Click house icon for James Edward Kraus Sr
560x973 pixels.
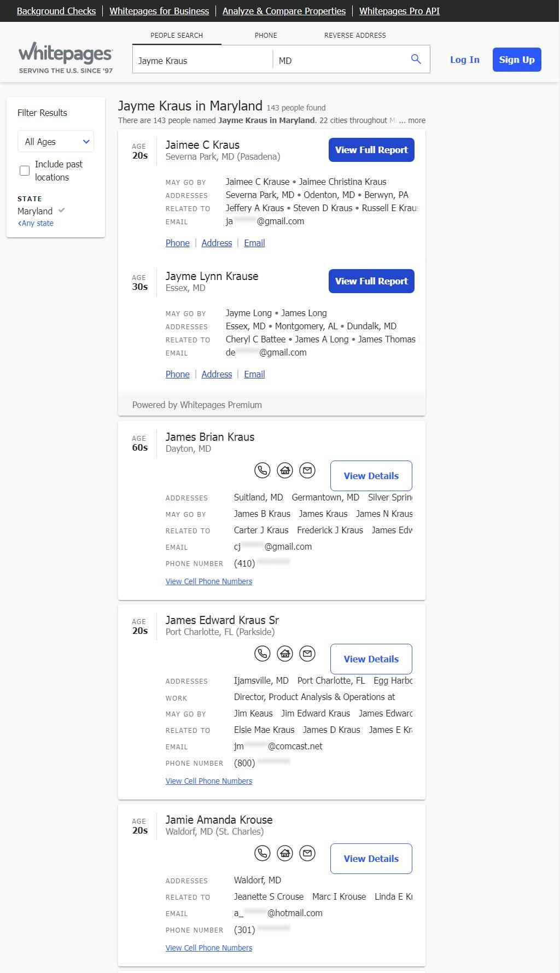coord(285,654)
